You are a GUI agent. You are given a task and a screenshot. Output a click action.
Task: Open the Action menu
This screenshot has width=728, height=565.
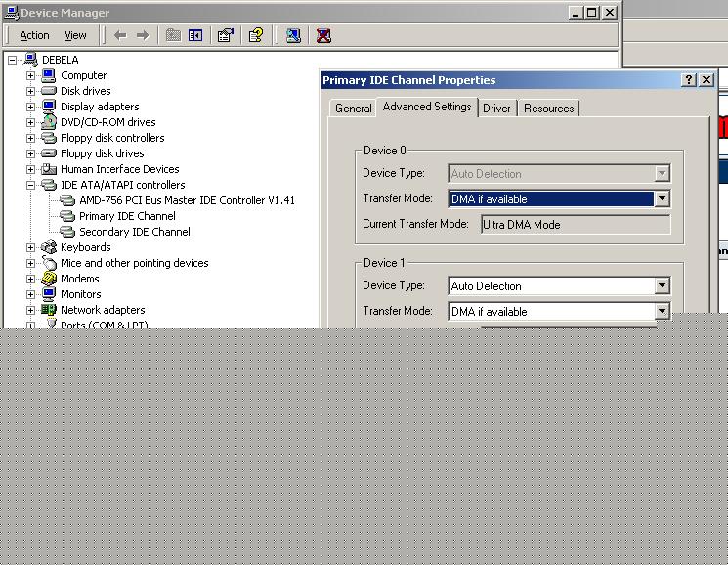pyautogui.click(x=34, y=35)
